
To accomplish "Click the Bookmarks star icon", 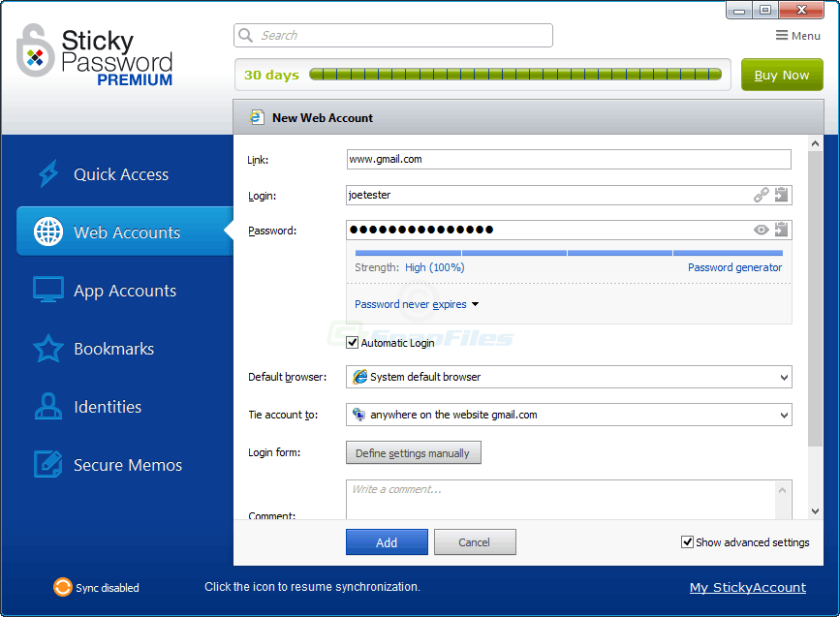I will pos(48,348).
